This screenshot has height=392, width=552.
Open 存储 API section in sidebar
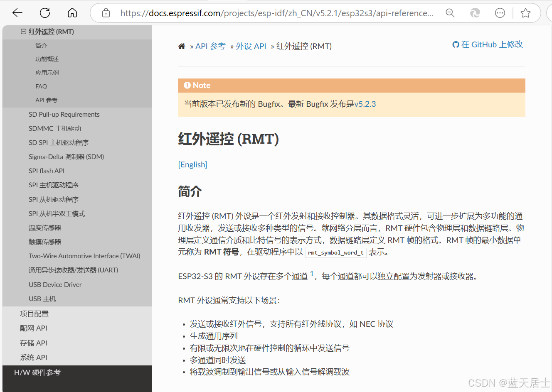(x=34, y=343)
